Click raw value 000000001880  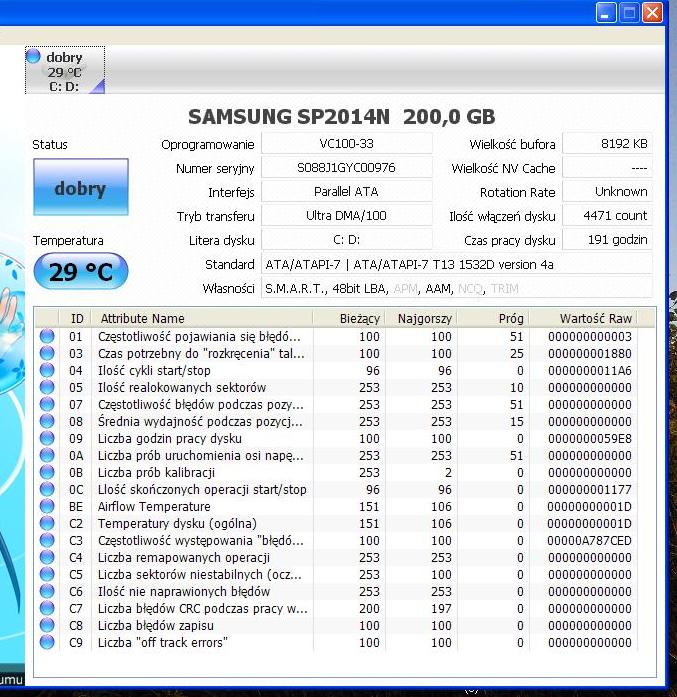[589, 354]
